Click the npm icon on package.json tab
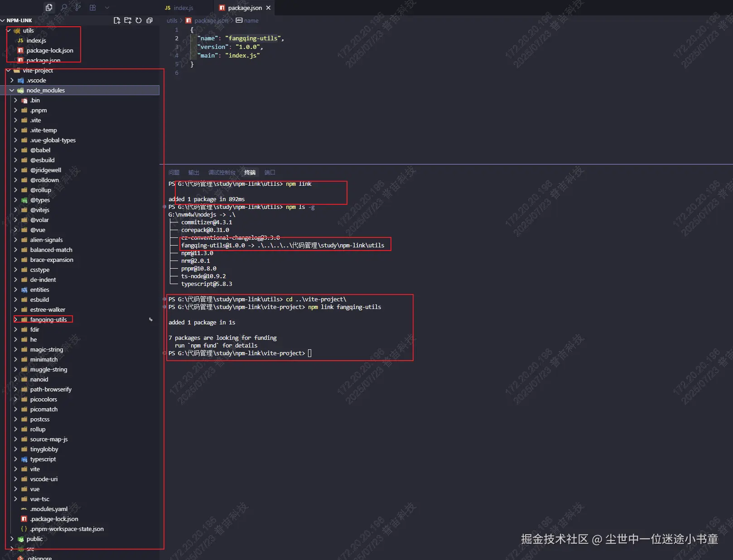The image size is (733, 560). point(222,8)
